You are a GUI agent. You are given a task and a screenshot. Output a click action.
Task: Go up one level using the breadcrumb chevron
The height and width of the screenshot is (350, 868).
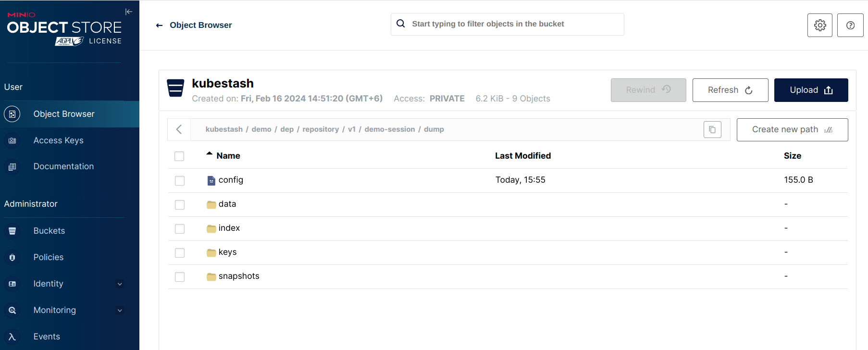coord(179,129)
